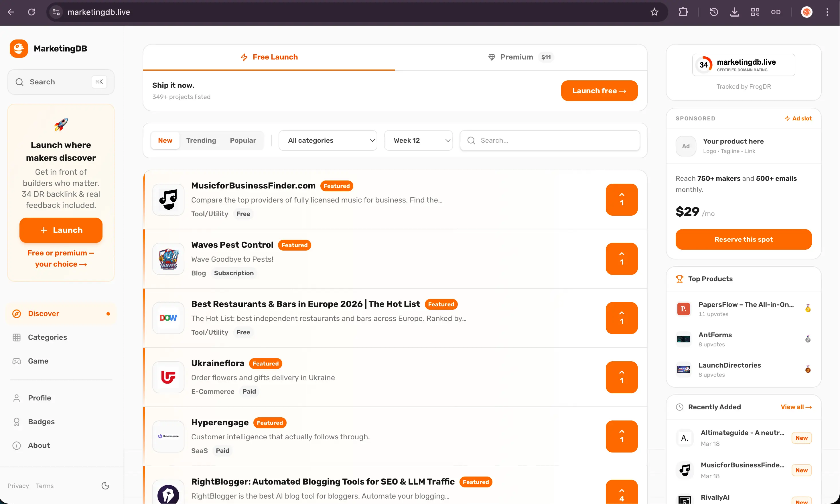Click Reserve this spot button
Viewport: 840px width, 504px height.
(x=744, y=239)
